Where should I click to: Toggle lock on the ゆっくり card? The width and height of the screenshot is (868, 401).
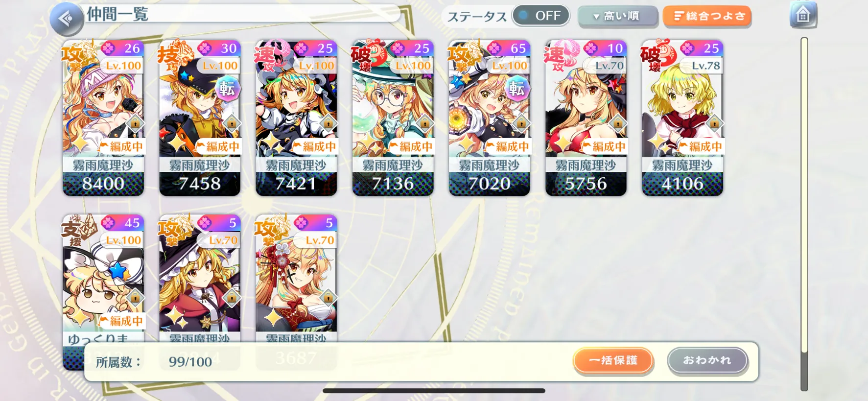(135, 298)
